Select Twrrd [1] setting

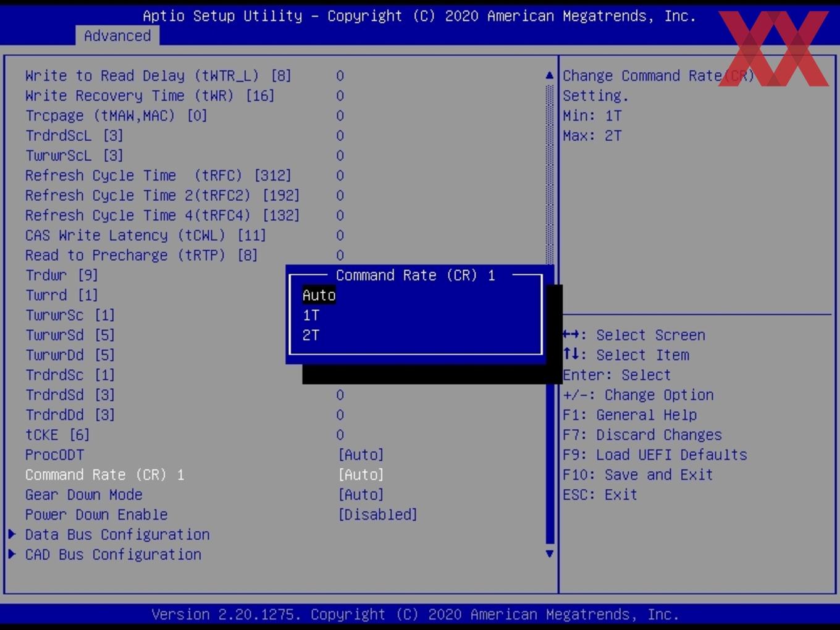click(62, 295)
